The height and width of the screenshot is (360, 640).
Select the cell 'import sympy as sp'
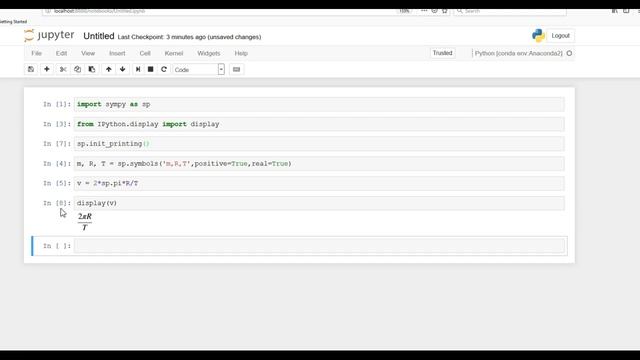[x=319, y=104]
